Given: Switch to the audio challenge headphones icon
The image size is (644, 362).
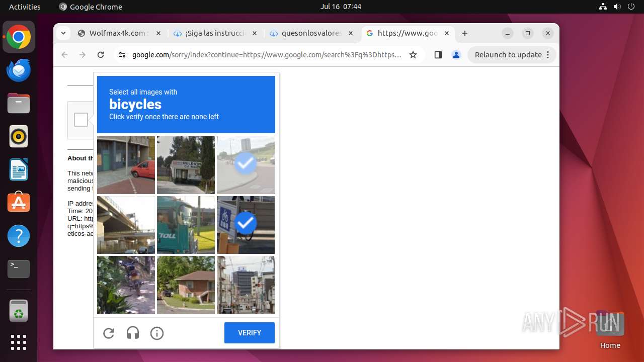Looking at the screenshot, I should coord(133,333).
